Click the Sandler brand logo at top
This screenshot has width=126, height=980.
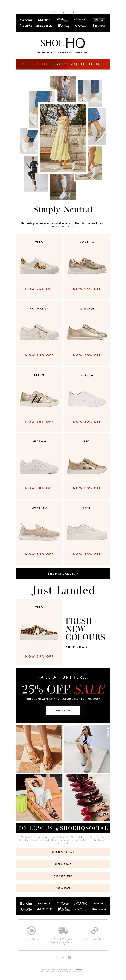coord(26,20)
